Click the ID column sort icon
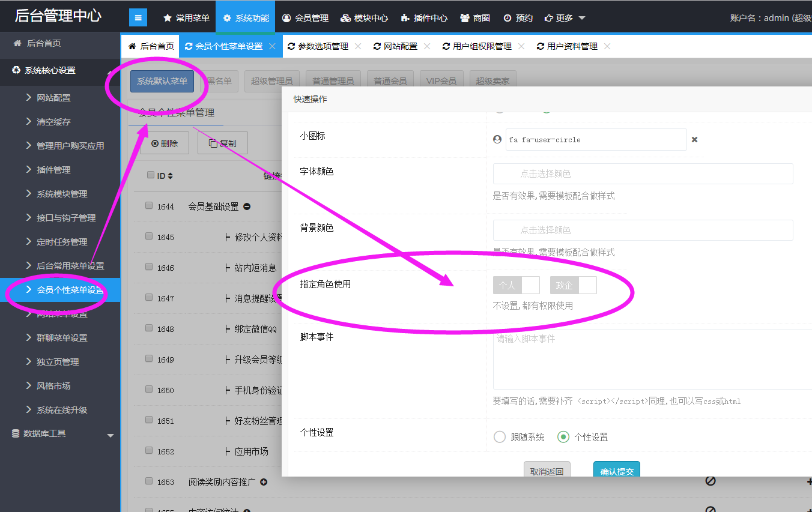 pyautogui.click(x=171, y=176)
